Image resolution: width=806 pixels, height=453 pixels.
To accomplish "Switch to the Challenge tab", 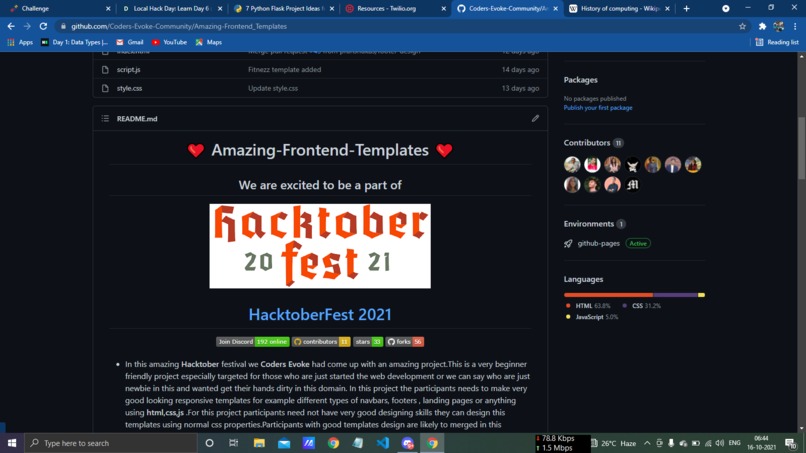I will (x=58, y=8).
